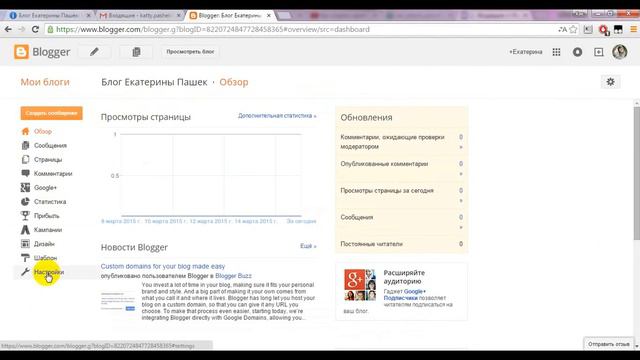Click the translate page icon in address bar

(x=562, y=29)
